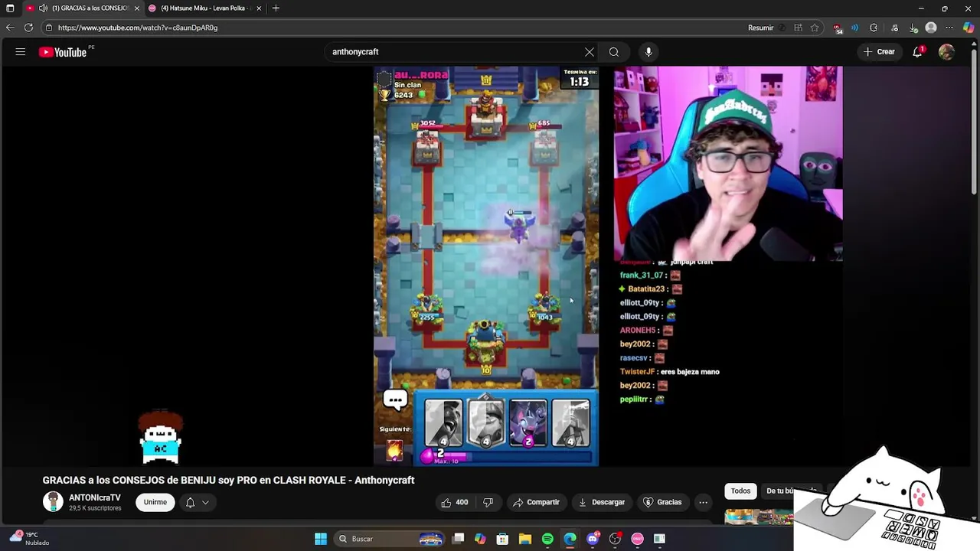Click the video title text
Viewport: 980px width, 551px height.
pyautogui.click(x=228, y=480)
